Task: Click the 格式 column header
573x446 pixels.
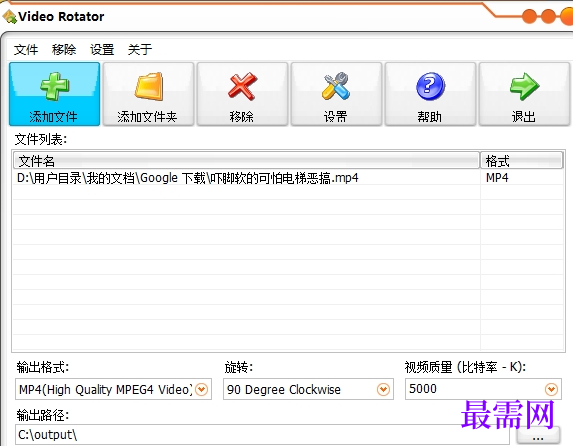Action: tap(521, 160)
